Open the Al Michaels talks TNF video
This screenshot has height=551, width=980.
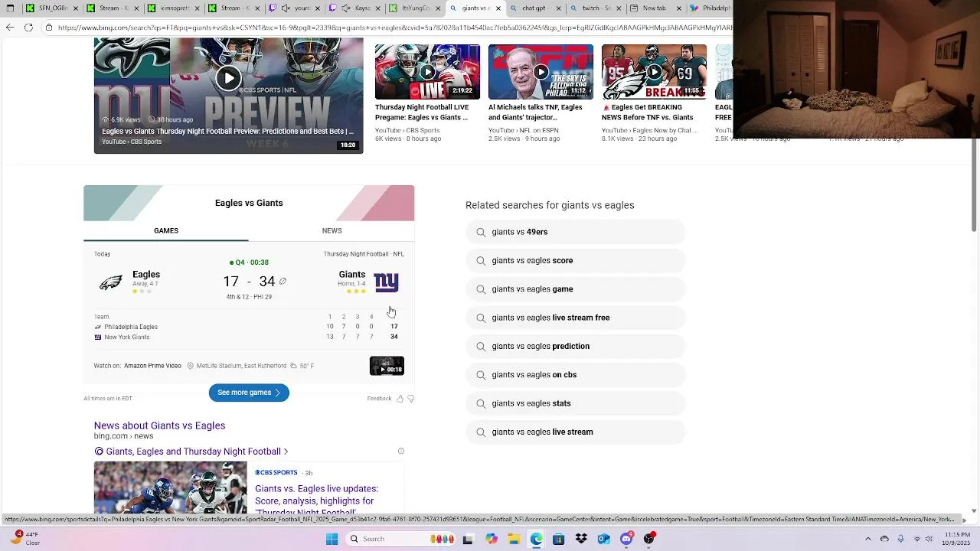pyautogui.click(x=541, y=72)
